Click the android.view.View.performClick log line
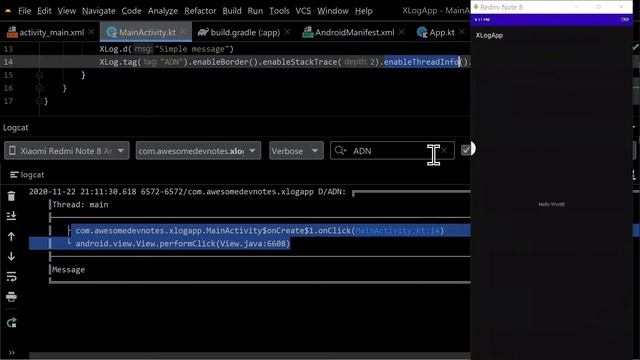Viewport: 640px width, 360px height. click(182, 244)
